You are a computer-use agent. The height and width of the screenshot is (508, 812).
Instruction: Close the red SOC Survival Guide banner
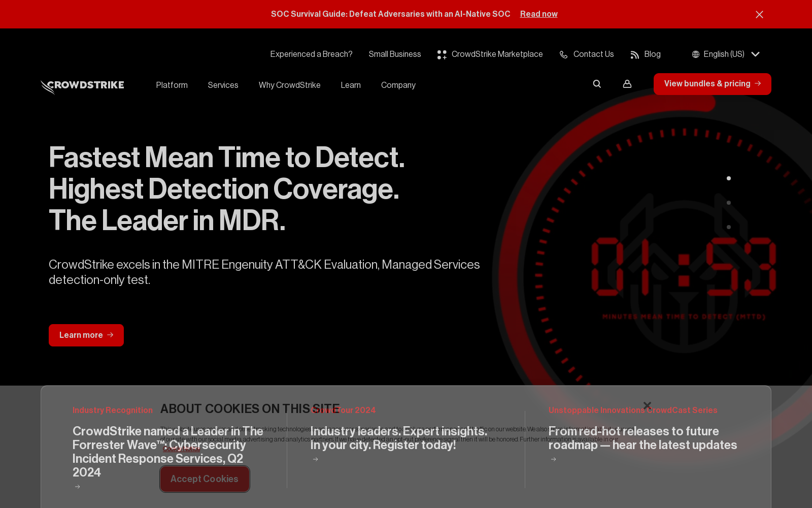(x=759, y=14)
